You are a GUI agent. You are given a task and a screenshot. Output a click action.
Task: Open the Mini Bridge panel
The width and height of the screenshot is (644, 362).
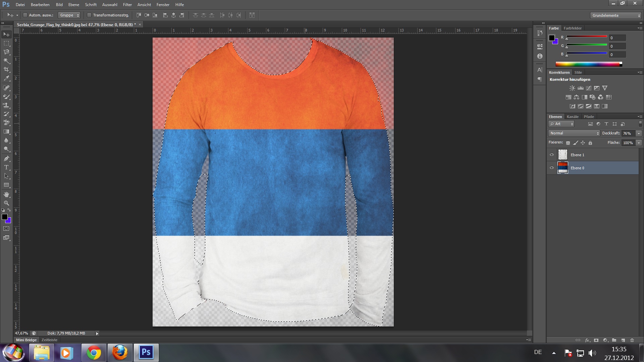pyautogui.click(x=26, y=340)
